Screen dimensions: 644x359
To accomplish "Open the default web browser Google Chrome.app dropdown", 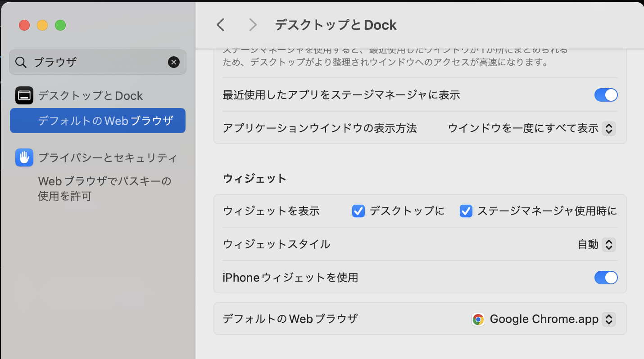I will point(608,319).
